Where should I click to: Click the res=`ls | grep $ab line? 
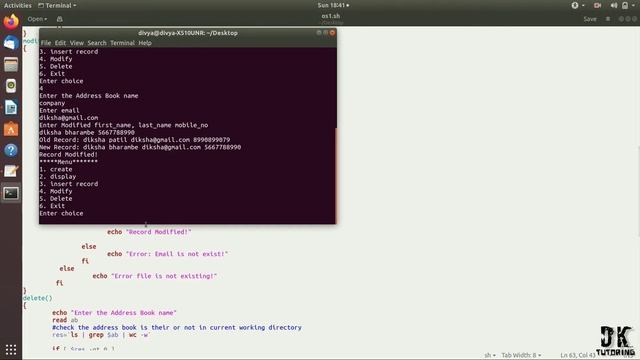(x=101, y=335)
